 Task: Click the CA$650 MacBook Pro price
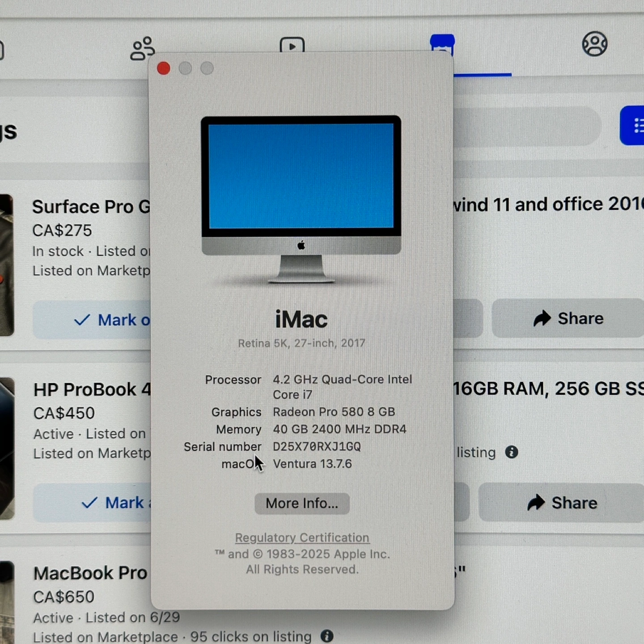64,597
